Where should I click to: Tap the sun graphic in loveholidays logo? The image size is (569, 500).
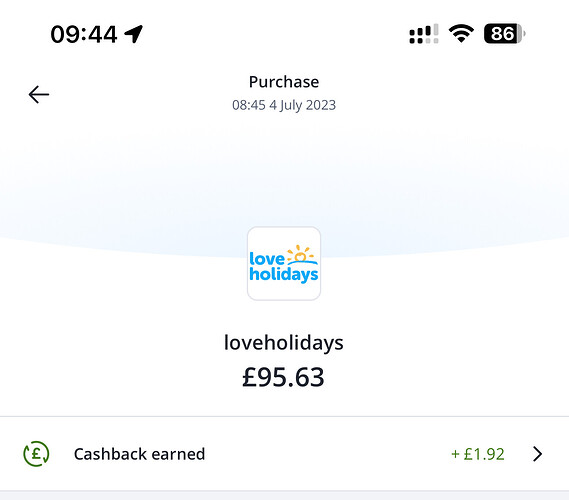[x=301, y=254]
